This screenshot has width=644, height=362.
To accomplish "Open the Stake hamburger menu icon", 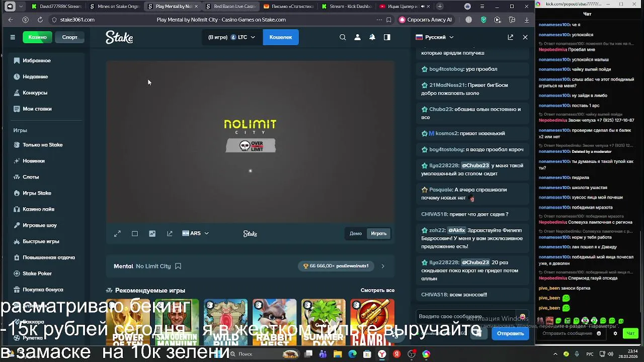I will coord(13,37).
